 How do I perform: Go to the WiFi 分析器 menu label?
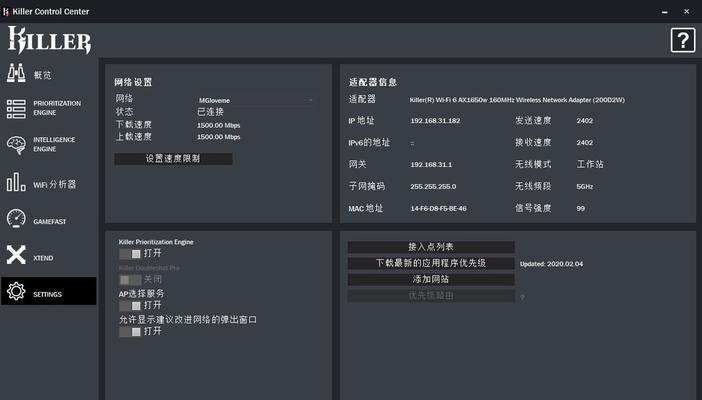(55, 185)
